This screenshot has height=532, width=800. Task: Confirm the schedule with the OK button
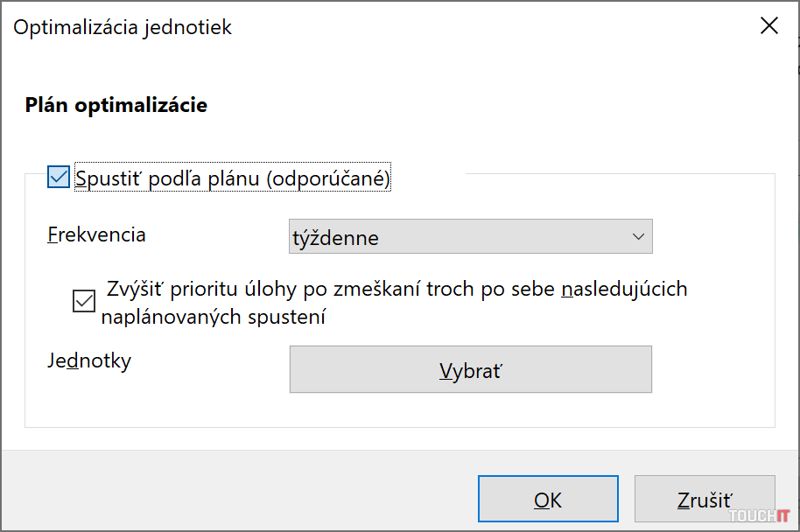tap(548, 500)
